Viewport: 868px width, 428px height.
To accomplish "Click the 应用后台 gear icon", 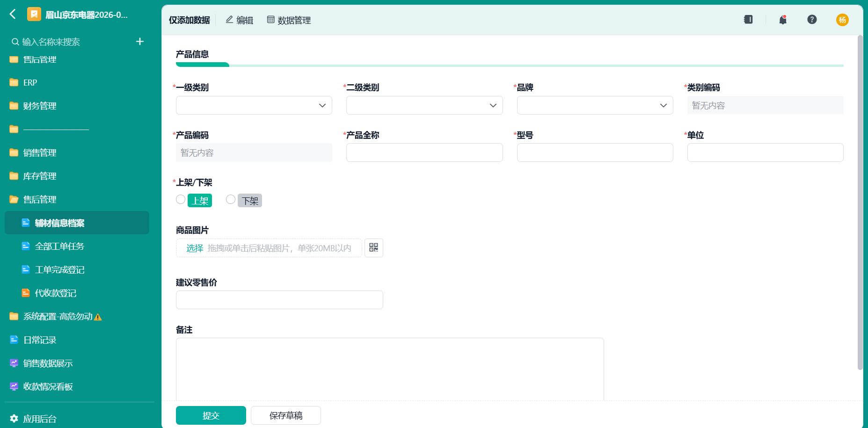I will [x=14, y=419].
